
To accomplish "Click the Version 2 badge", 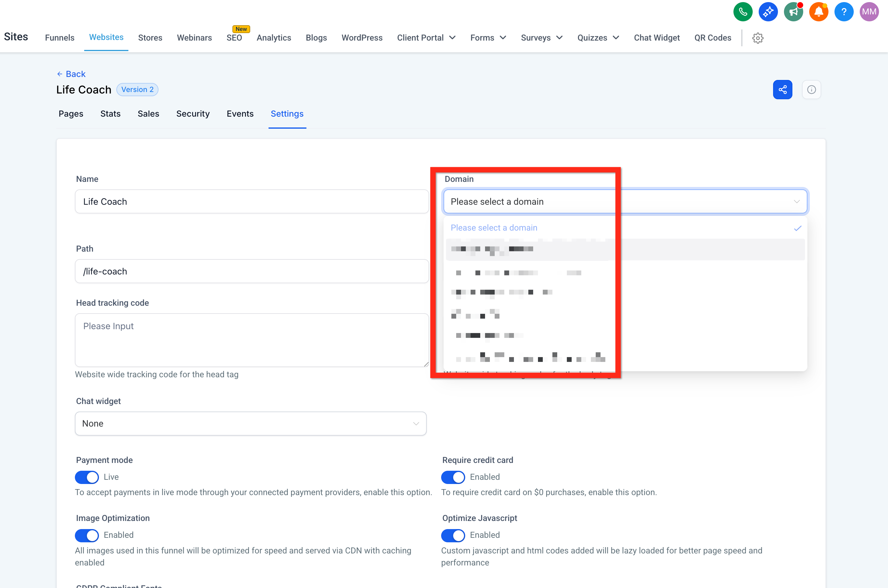I will coord(137,89).
